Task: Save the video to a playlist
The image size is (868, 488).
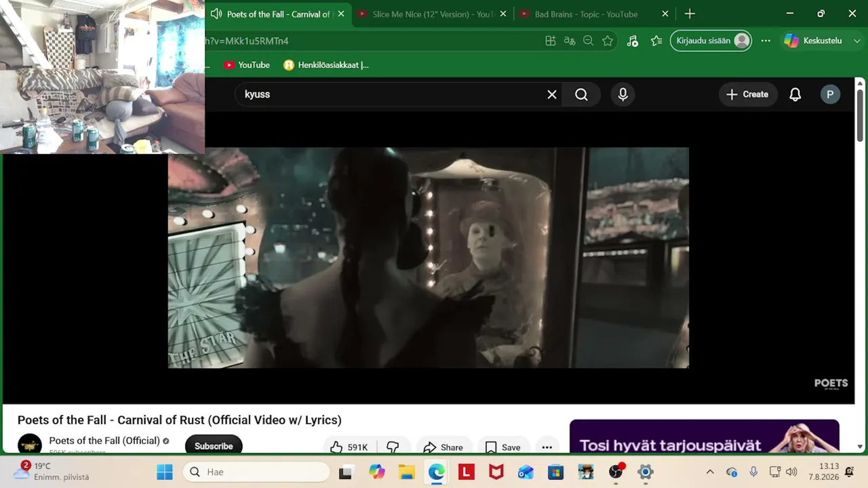Action: 503,447
